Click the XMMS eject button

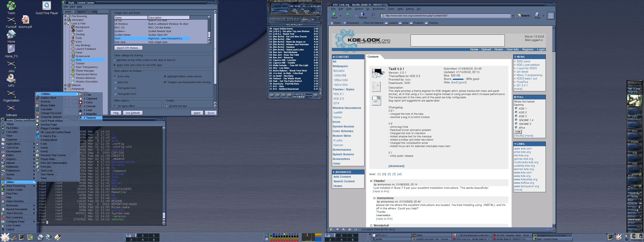pos(296,20)
